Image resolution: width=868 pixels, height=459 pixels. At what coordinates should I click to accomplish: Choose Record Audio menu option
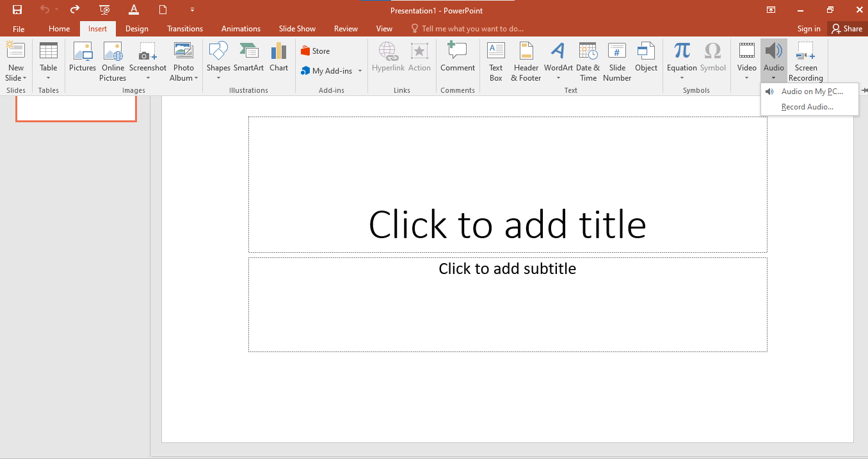(x=809, y=107)
